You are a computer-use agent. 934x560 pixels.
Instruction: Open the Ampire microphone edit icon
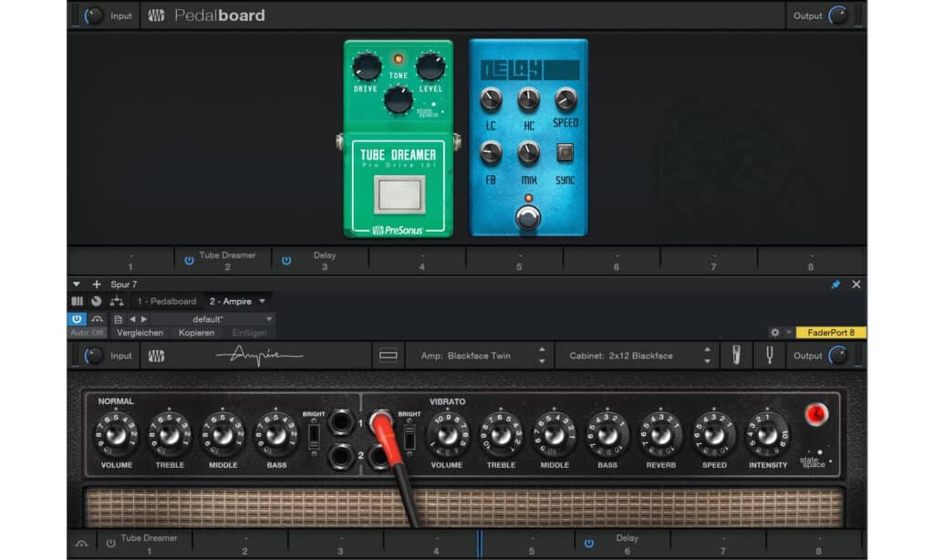point(736,356)
